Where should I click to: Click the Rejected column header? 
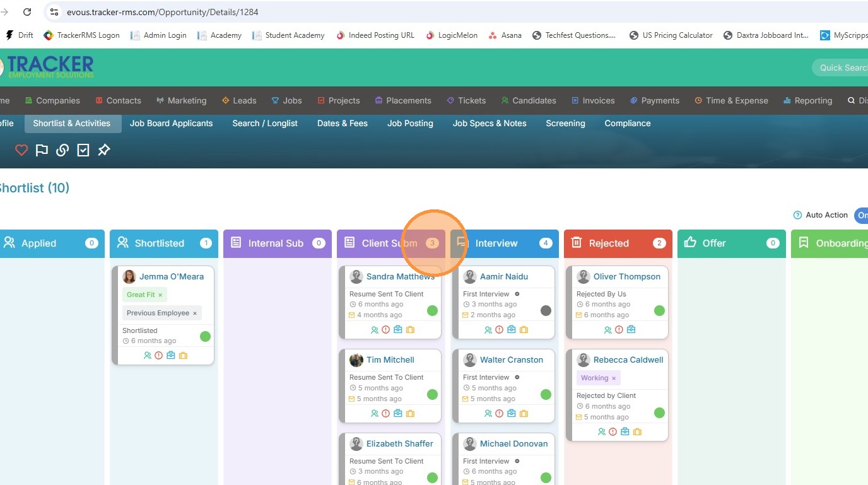point(618,243)
